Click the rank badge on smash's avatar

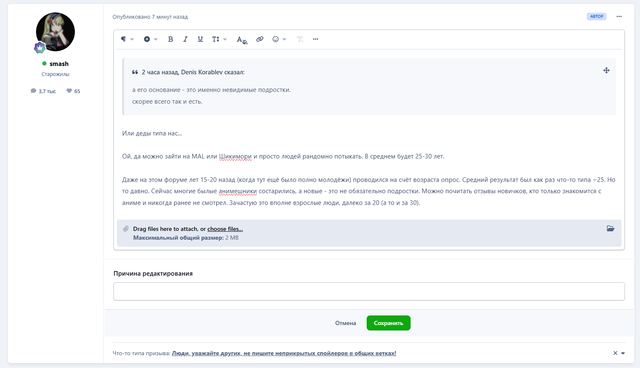point(40,48)
